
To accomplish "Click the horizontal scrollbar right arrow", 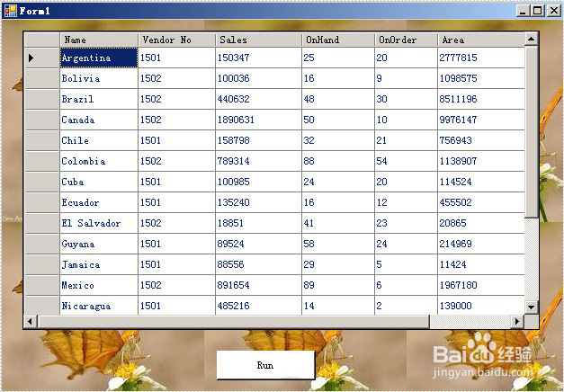I will (517, 321).
